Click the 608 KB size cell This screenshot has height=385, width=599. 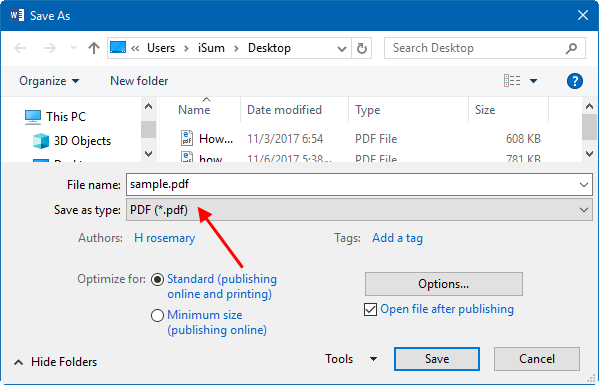pyautogui.click(x=523, y=139)
